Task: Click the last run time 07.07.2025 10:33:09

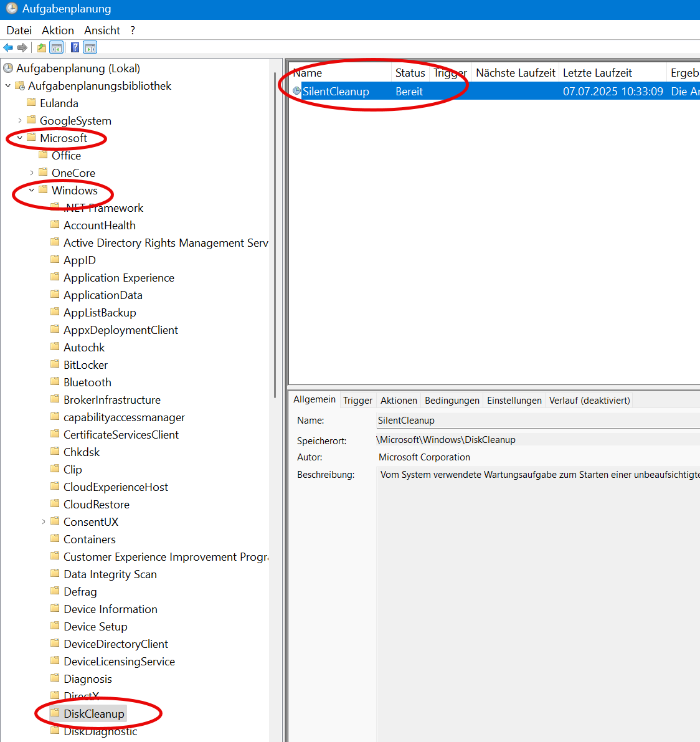Action: point(613,92)
